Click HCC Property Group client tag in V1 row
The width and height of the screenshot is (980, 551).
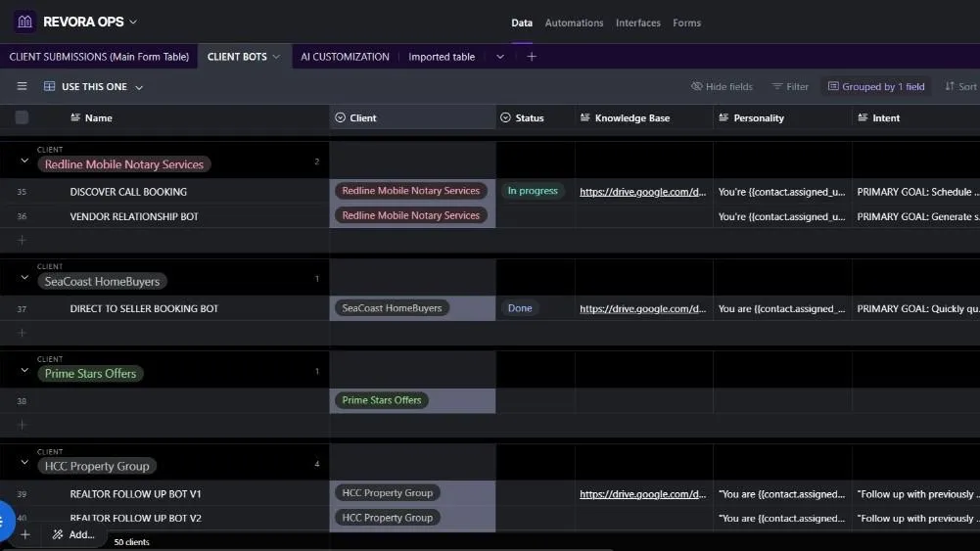click(x=387, y=492)
